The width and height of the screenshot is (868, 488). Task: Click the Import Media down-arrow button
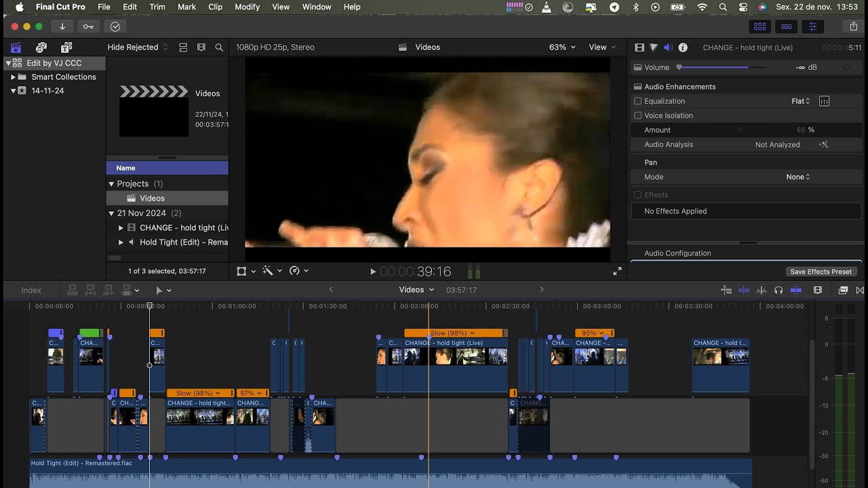[62, 26]
